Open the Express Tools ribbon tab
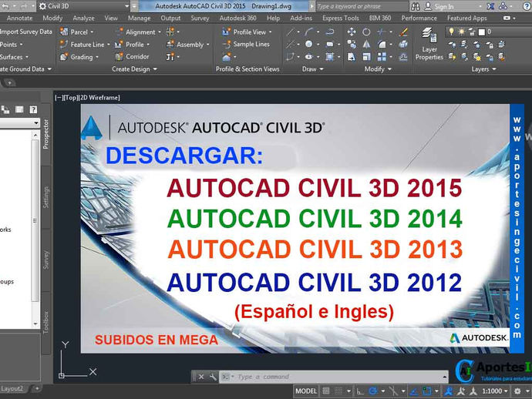 (x=341, y=18)
